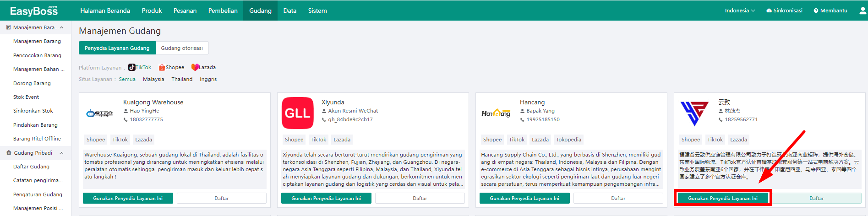The image size is (868, 216).
Task: Select the Lazada platform icon
Action: [195, 67]
